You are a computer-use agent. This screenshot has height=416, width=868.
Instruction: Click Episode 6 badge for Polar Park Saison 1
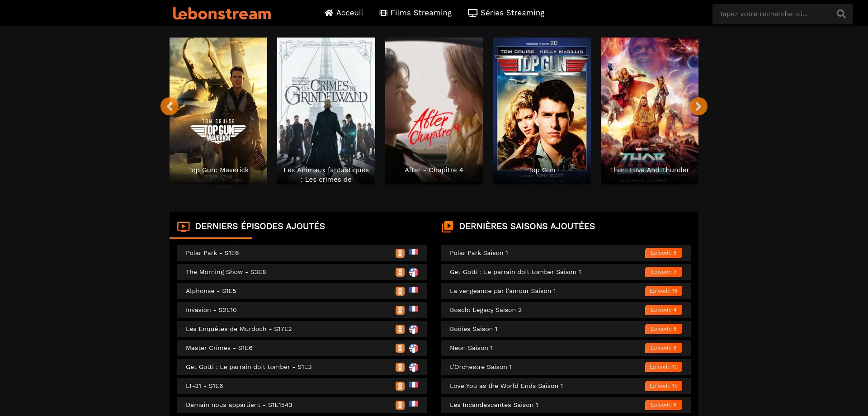pos(664,253)
